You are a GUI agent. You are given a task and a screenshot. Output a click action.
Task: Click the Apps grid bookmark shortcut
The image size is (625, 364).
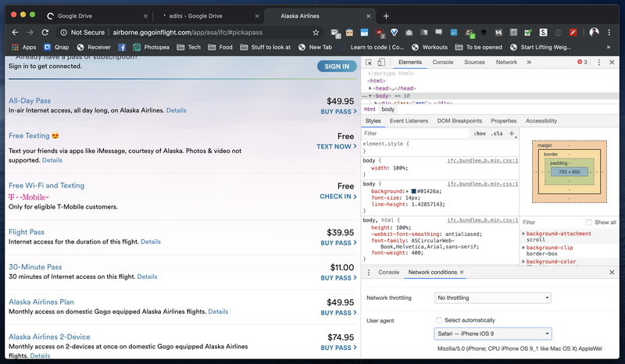[24, 47]
